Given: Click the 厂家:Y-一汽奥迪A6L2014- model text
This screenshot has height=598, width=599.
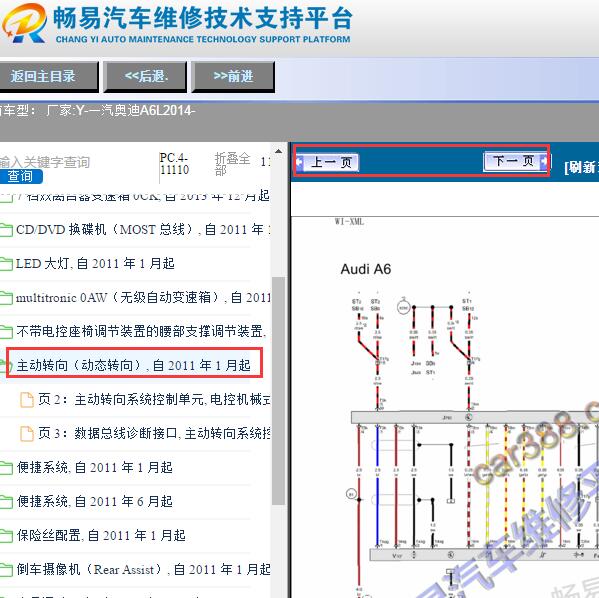Looking at the screenshot, I should click(121, 110).
